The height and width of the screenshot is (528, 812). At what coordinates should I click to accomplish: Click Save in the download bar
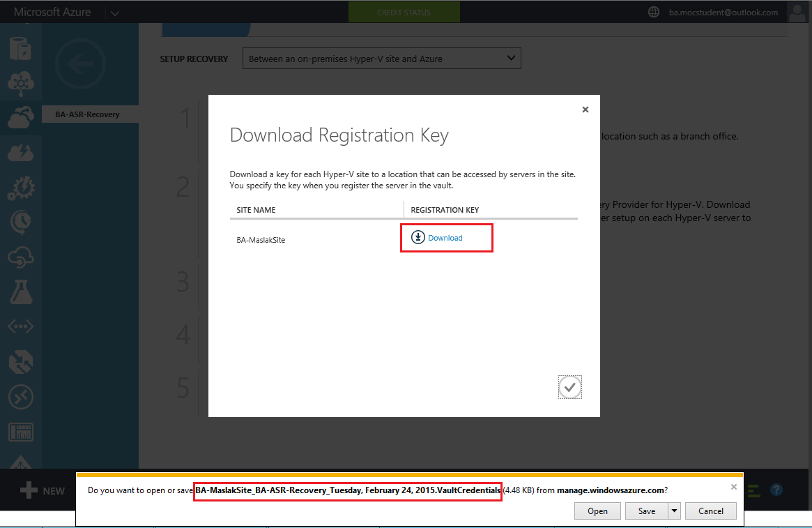point(646,511)
